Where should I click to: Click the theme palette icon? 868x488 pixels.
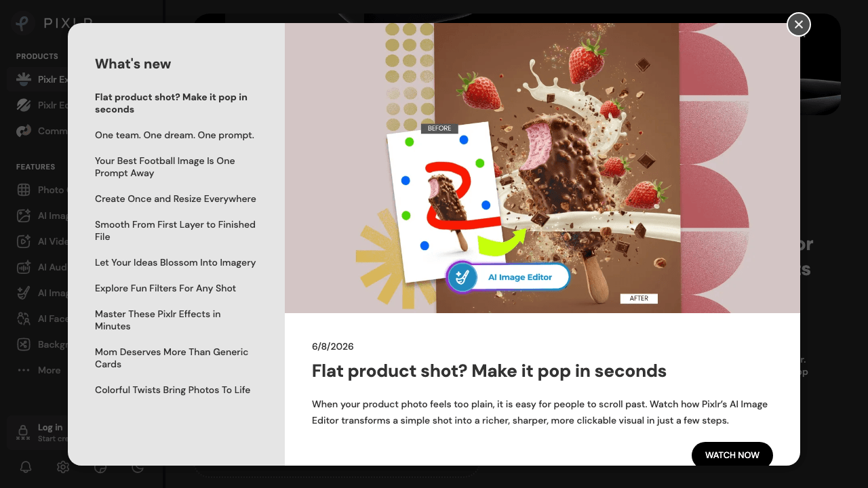click(x=100, y=467)
